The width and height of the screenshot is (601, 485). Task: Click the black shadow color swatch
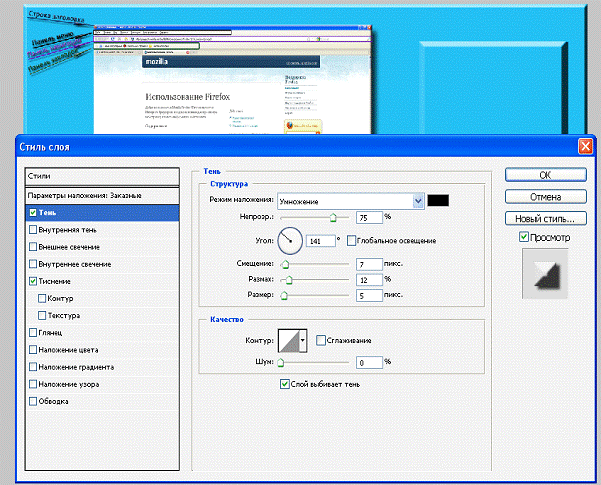(438, 200)
